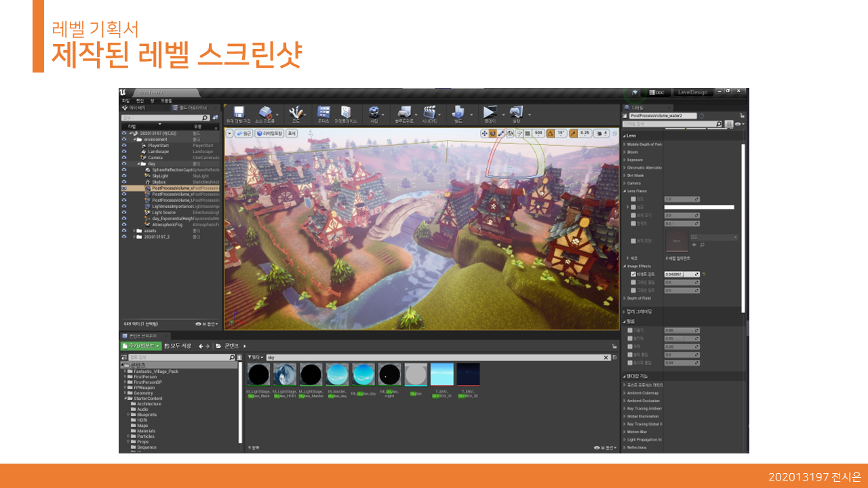Open the Blueprints gamepad toolbar icon
This screenshot has width=868, height=488.
coord(404,112)
